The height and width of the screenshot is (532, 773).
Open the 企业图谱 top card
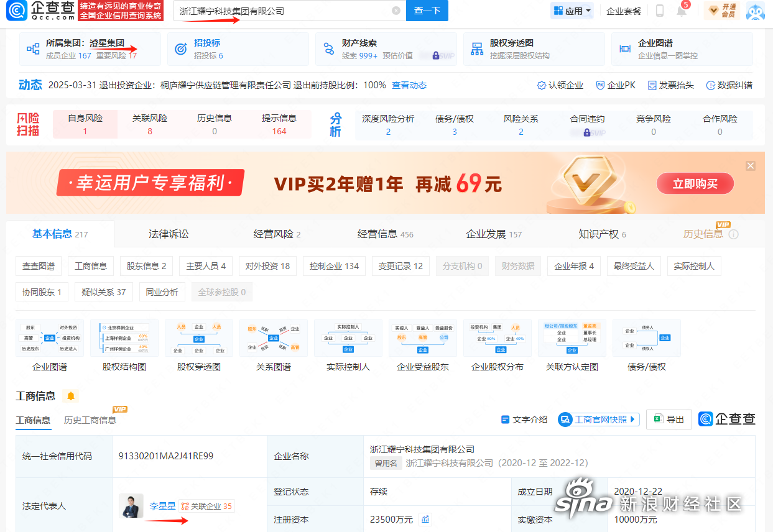682,49
